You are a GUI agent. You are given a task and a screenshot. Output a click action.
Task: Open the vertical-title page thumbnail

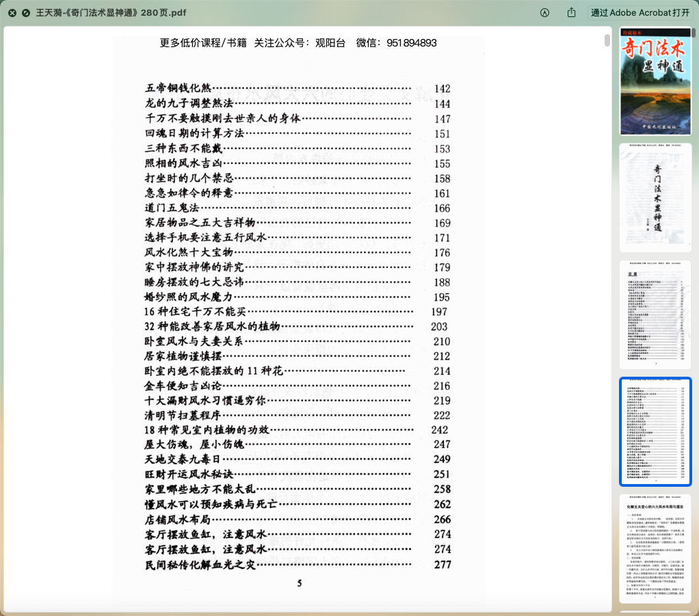point(655,198)
